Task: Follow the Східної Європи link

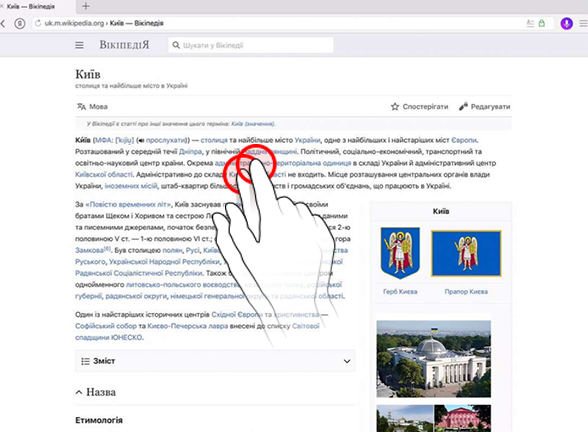Action: pyautogui.click(x=237, y=315)
